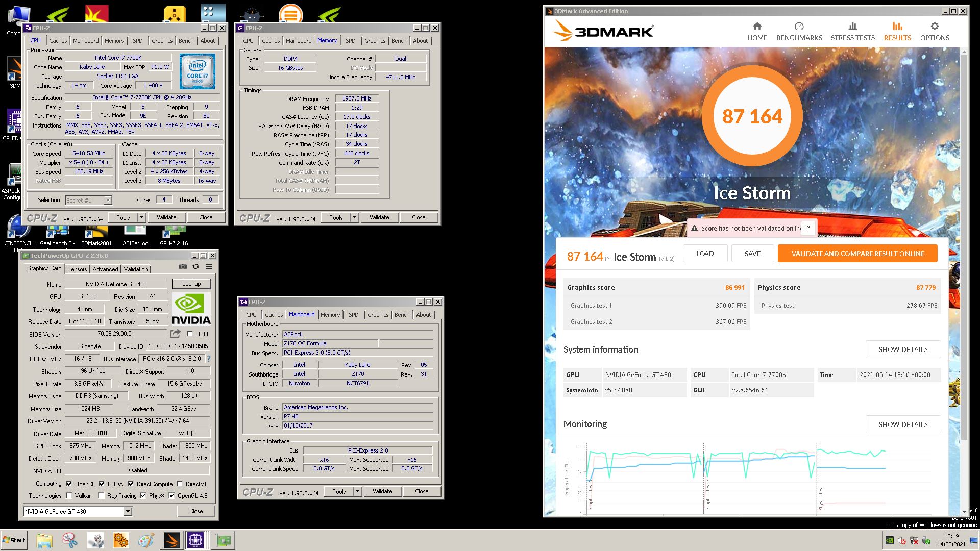Toggle the OpenCL checkbox
Screen dimensions: 980x551
click(69, 484)
